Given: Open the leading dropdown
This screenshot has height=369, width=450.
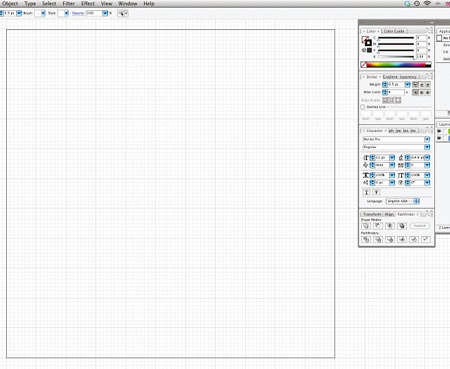Looking at the screenshot, I should tap(427, 157).
